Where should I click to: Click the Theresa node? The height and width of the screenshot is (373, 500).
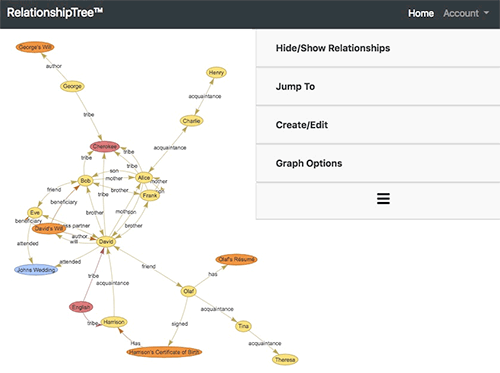click(285, 360)
